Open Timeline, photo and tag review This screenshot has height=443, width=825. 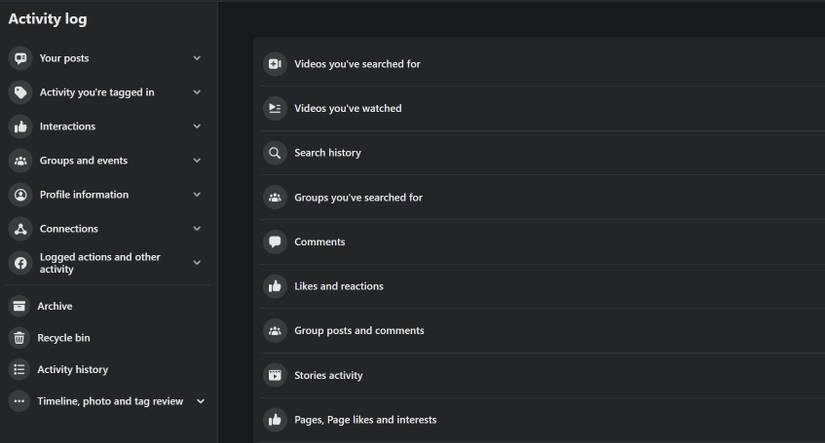coord(107,401)
